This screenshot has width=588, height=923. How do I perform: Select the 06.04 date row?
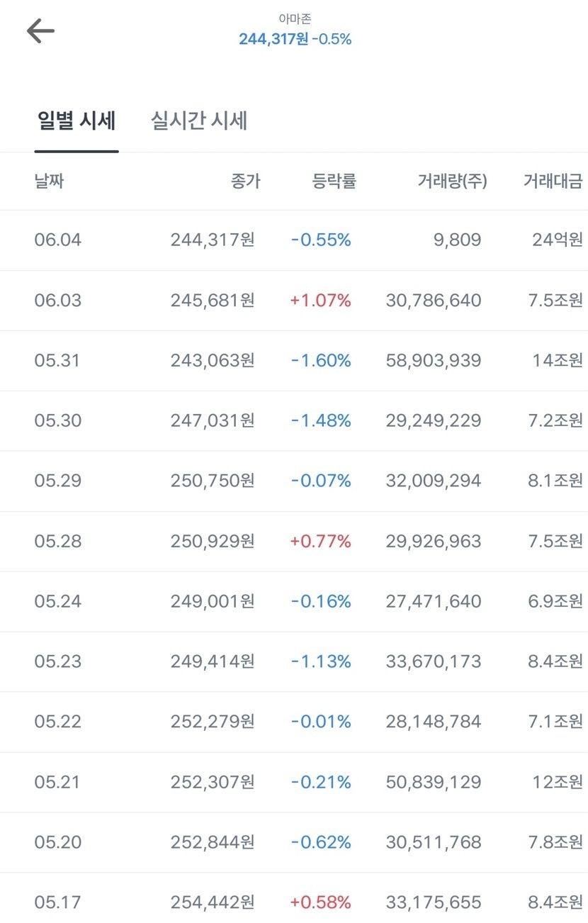58,240
